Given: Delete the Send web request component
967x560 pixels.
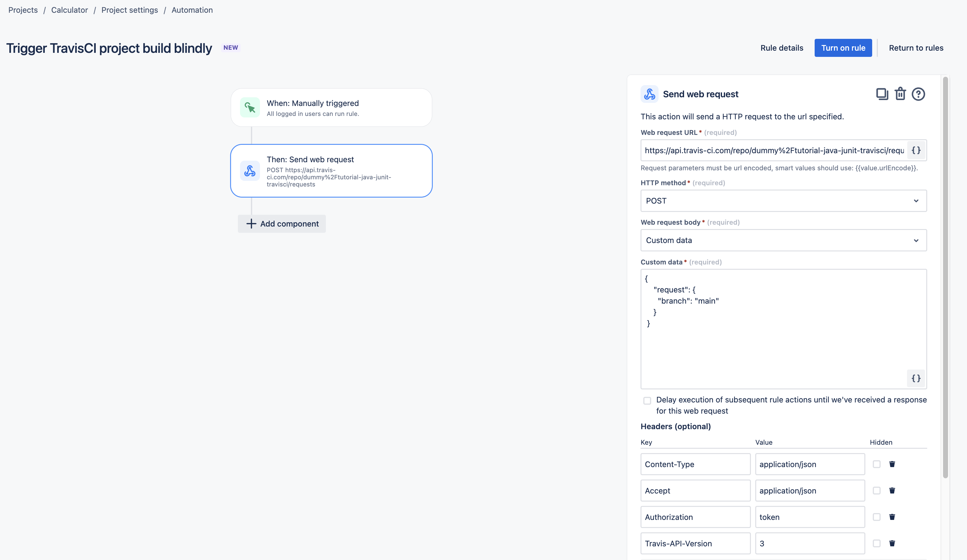Looking at the screenshot, I should (900, 94).
